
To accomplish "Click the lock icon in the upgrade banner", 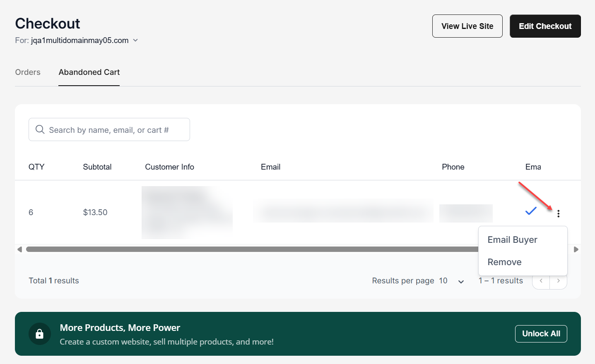I will point(40,334).
